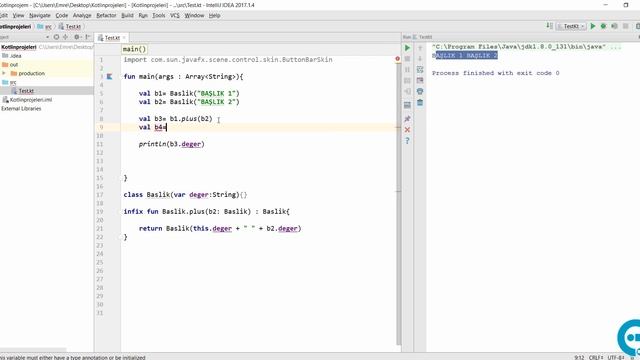Close the Test.kt editor tab
The height and width of the screenshot is (360, 640).
tap(124, 38)
